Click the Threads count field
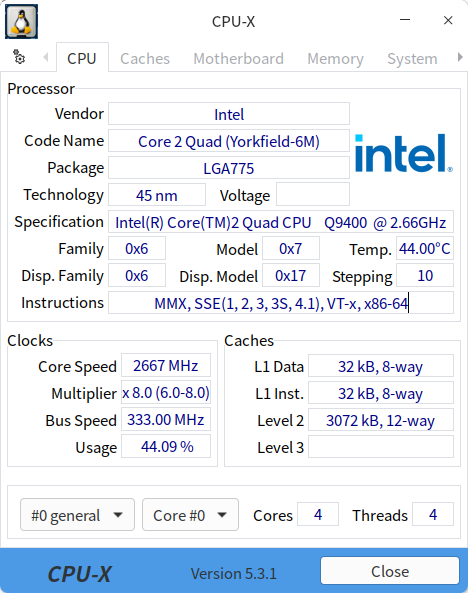Image resolution: width=468 pixels, height=593 pixels. [x=433, y=514]
